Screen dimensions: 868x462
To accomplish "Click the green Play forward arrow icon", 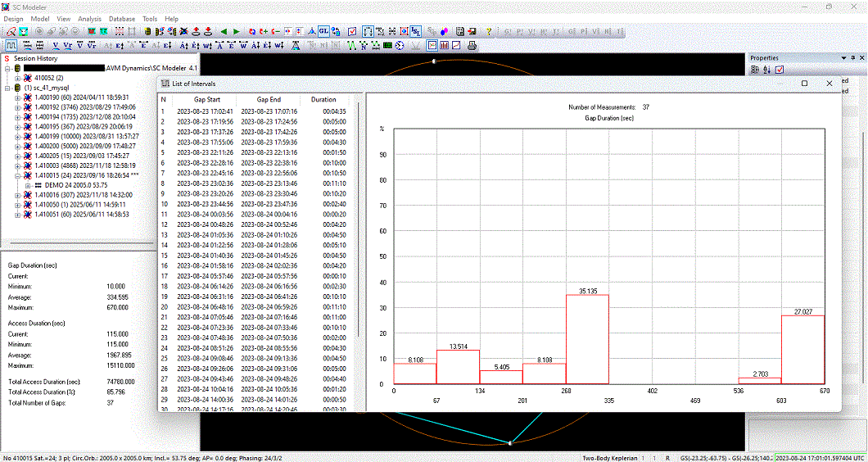I will pyautogui.click(x=237, y=31).
